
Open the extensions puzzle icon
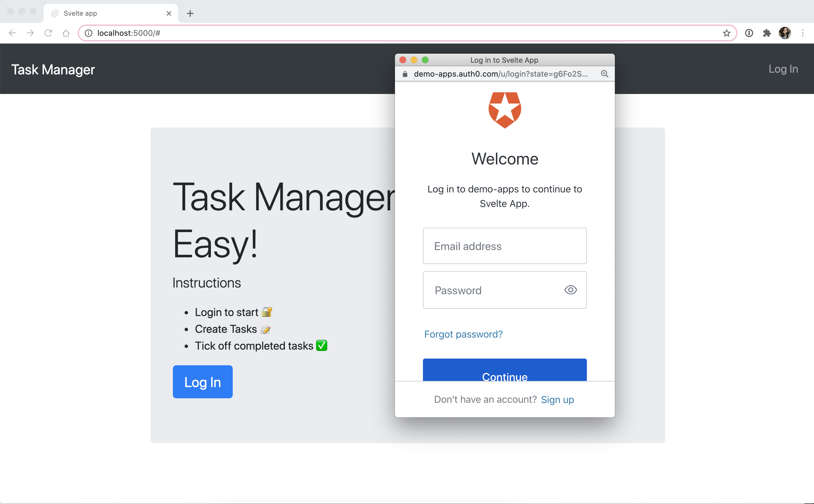coord(767,33)
